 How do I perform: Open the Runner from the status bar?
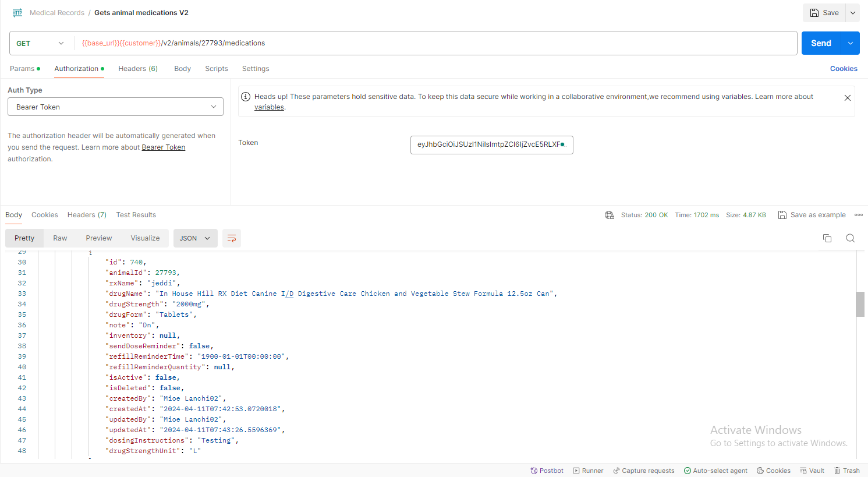point(588,471)
